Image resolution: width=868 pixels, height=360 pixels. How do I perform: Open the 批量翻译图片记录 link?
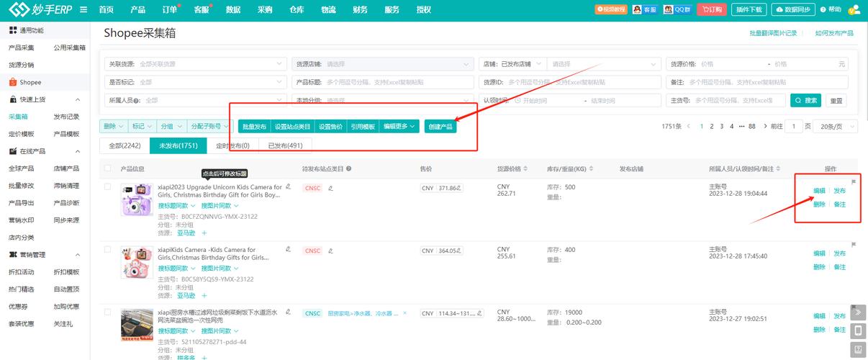(x=773, y=33)
